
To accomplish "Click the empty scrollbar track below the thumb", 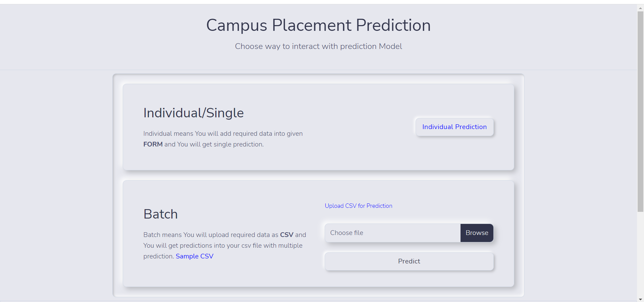I will (x=640, y=255).
